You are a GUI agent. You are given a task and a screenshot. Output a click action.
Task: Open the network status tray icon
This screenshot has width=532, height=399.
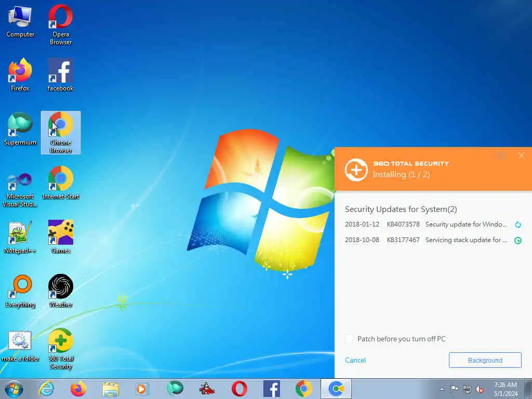pos(467,389)
